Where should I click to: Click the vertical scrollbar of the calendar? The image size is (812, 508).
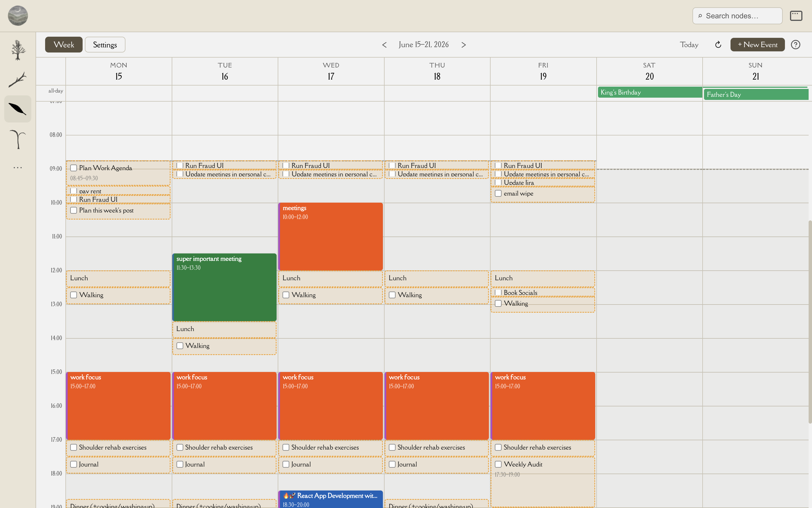tap(810, 321)
